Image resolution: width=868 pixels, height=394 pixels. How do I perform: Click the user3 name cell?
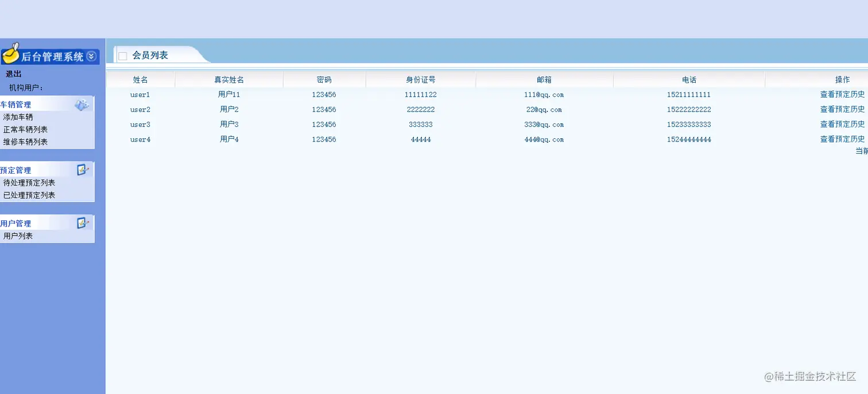(x=140, y=124)
